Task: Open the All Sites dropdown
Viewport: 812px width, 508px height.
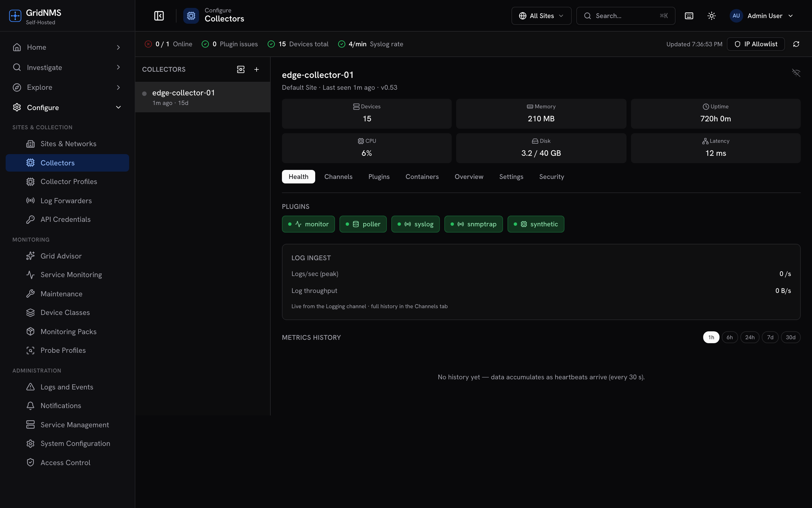Action: point(541,16)
